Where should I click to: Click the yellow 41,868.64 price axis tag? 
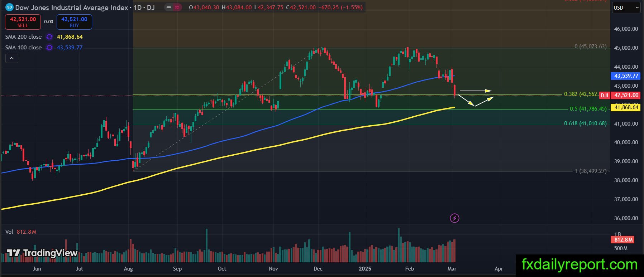(626, 107)
